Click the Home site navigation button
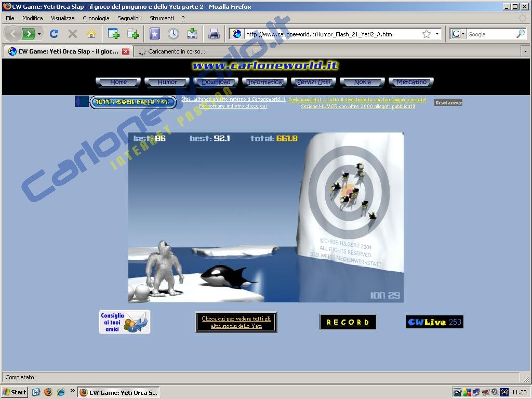Viewport: 532px width, 399px height. tap(118, 82)
